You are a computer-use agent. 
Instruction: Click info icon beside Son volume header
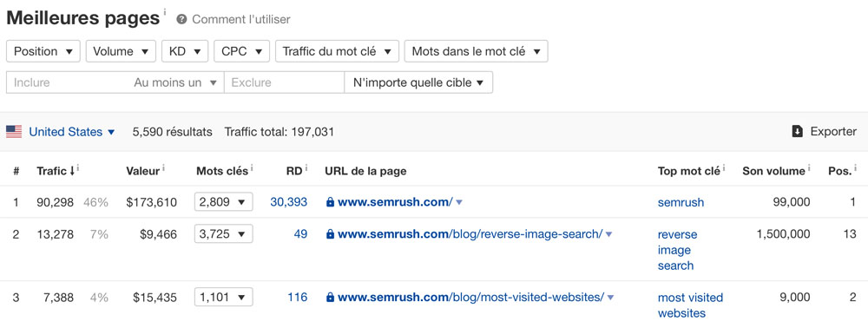tap(809, 167)
